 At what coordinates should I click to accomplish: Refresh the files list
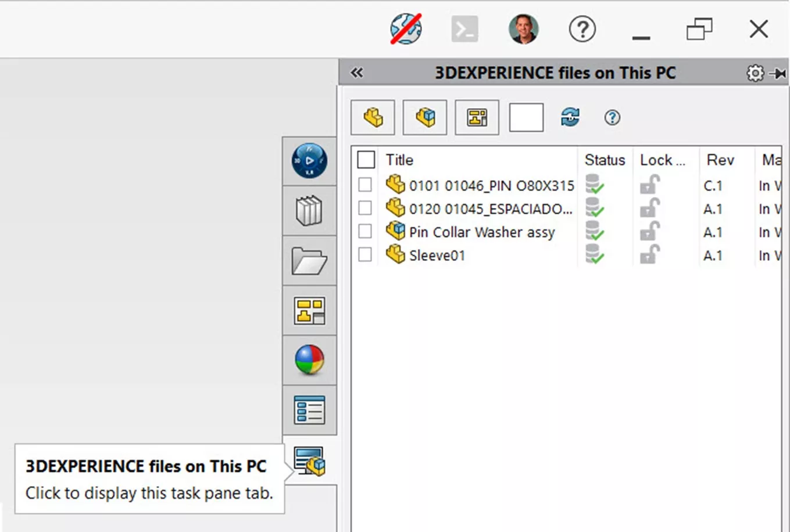coord(570,117)
